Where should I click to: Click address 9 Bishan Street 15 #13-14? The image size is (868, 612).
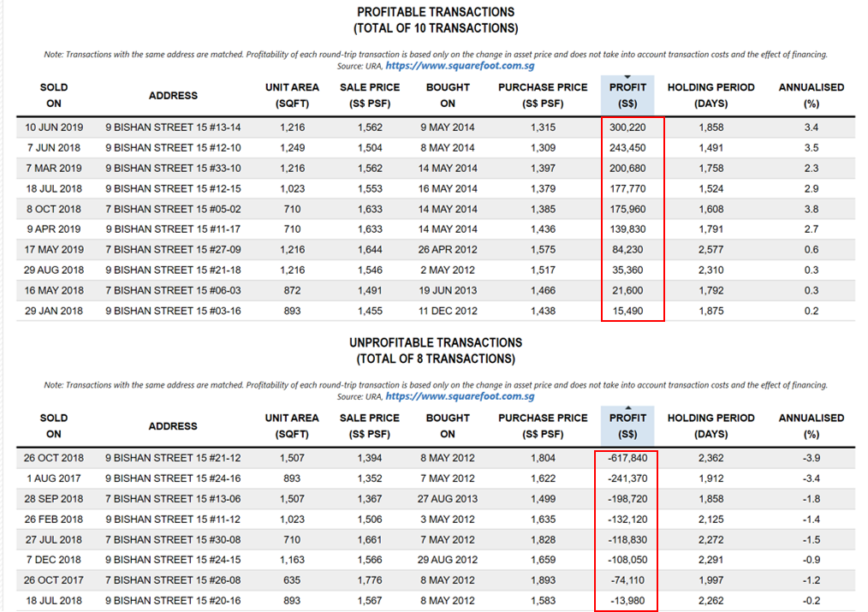[x=173, y=128]
